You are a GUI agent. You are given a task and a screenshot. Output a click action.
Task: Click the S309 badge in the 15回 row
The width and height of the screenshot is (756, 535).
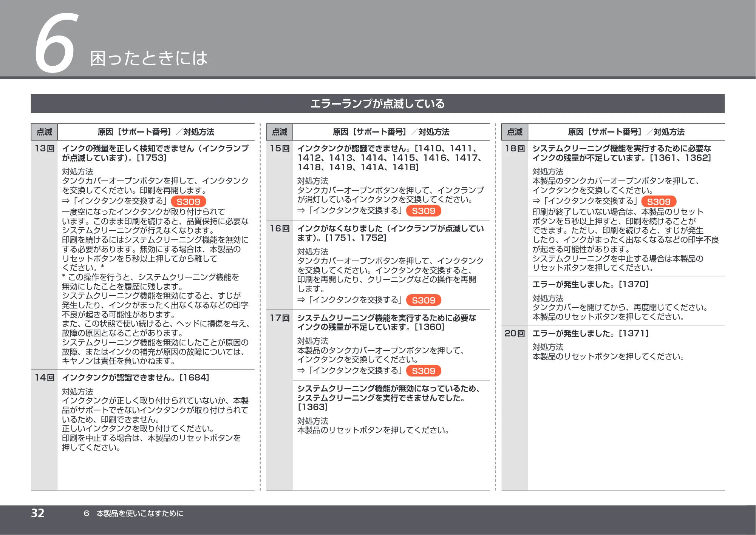coord(424,211)
